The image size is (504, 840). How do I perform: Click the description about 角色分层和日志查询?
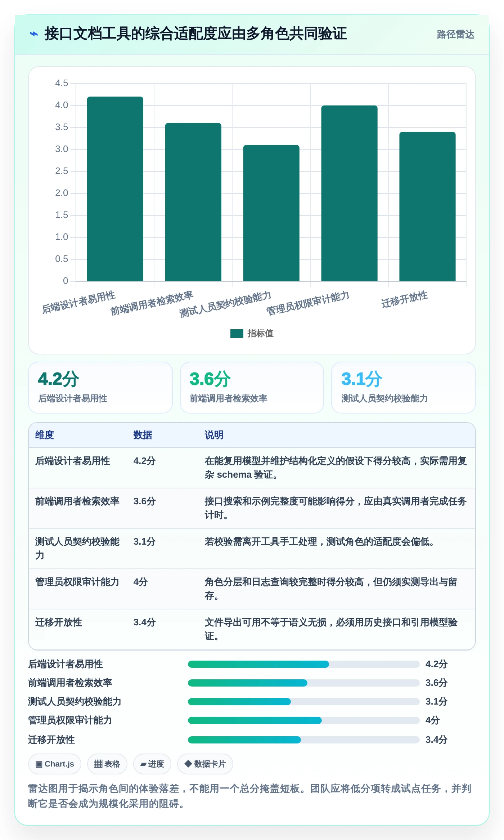(x=331, y=589)
